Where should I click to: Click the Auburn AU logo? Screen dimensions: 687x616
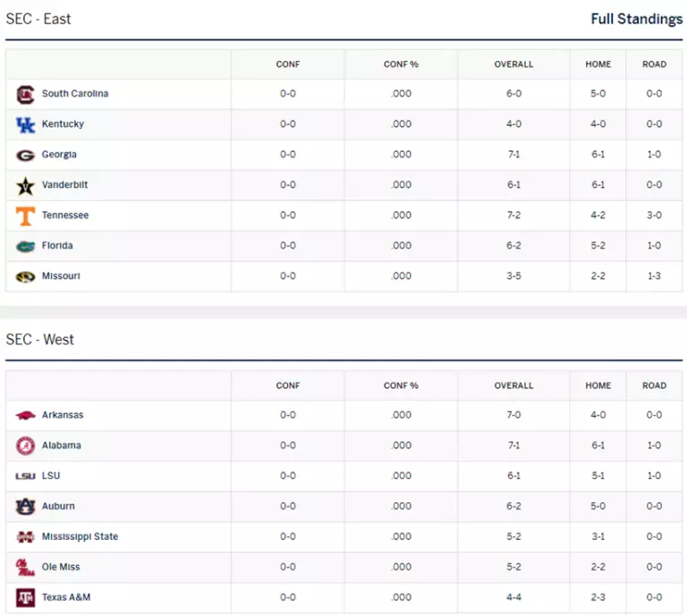coord(25,507)
